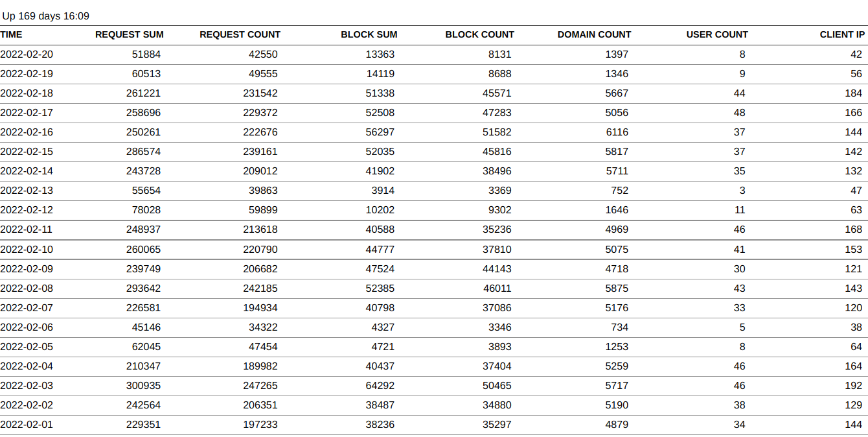Click block count value 51582
This screenshot has height=437, width=868.
496,132
